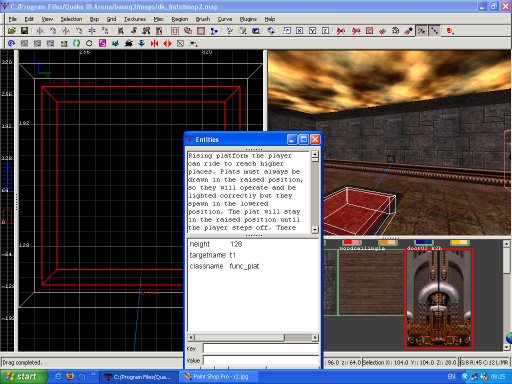
Task: Select the door02_e2b texture thumbnail
Action: (x=439, y=298)
